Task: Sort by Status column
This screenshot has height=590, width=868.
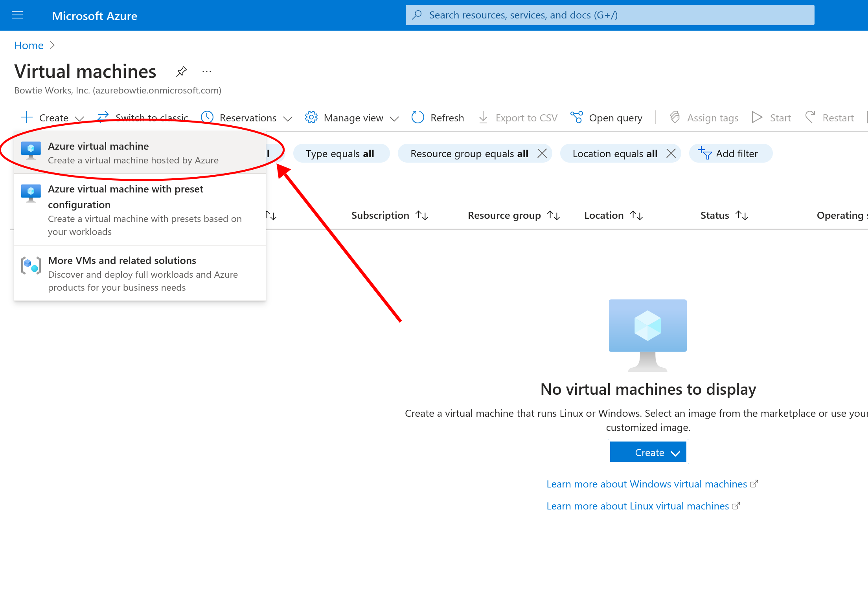Action: (724, 215)
